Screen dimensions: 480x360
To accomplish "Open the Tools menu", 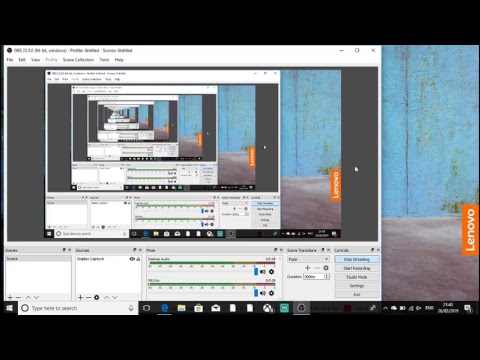I will click(104, 60).
